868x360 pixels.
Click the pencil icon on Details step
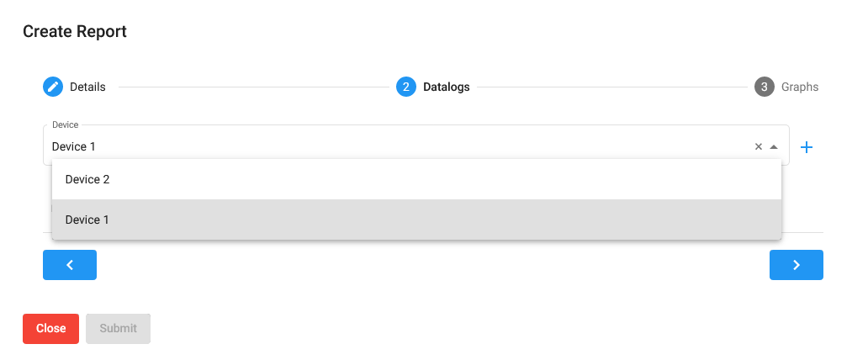pyautogui.click(x=53, y=87)
